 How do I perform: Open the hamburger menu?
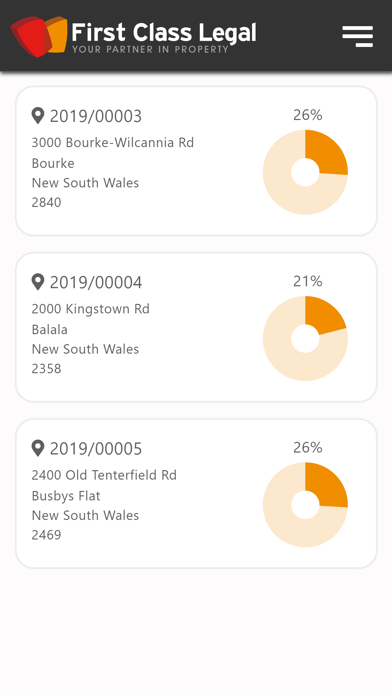(357, 36)
